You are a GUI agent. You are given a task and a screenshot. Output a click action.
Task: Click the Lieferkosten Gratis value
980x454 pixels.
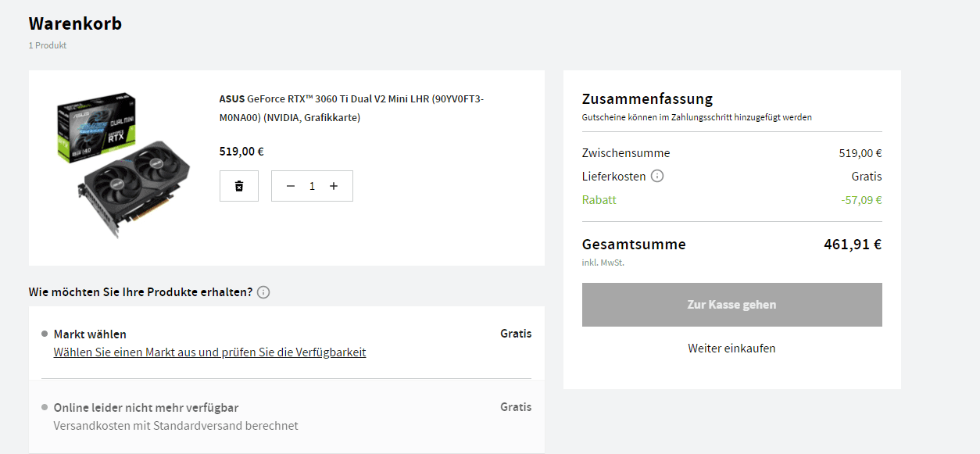(x=867, y=177)
